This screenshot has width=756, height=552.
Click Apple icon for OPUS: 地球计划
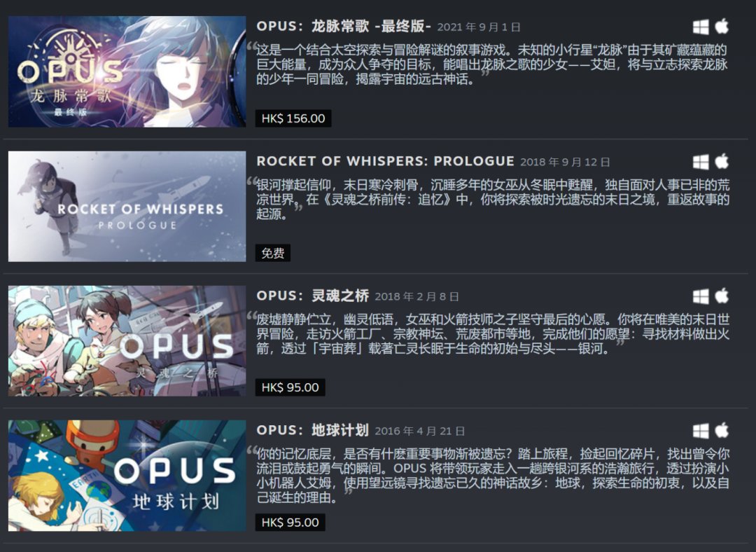tap(722, 430)
